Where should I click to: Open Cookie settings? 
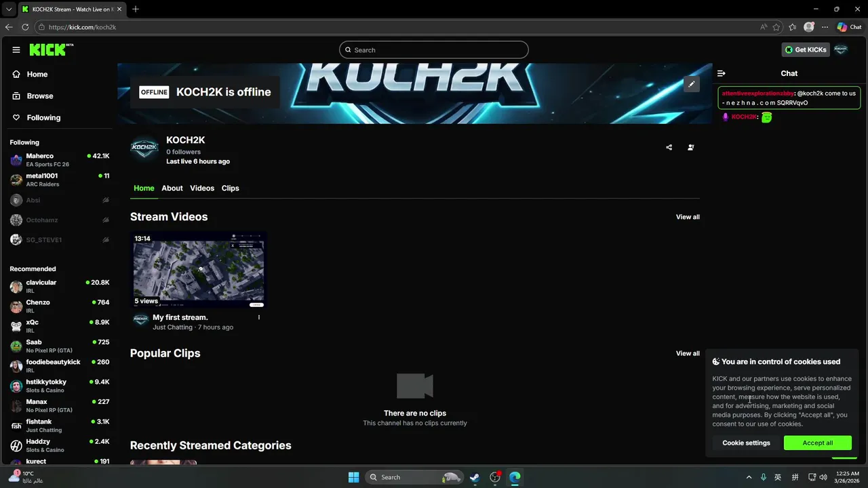tap(746, 443)
